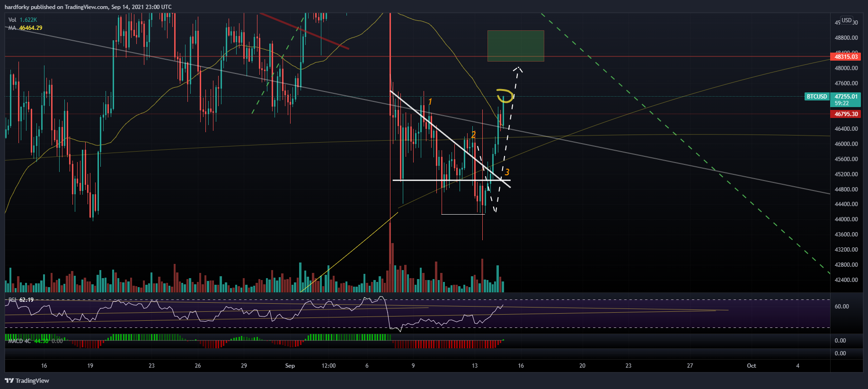
Task: Open the USD currency selector
Action: tap(847, 20)
